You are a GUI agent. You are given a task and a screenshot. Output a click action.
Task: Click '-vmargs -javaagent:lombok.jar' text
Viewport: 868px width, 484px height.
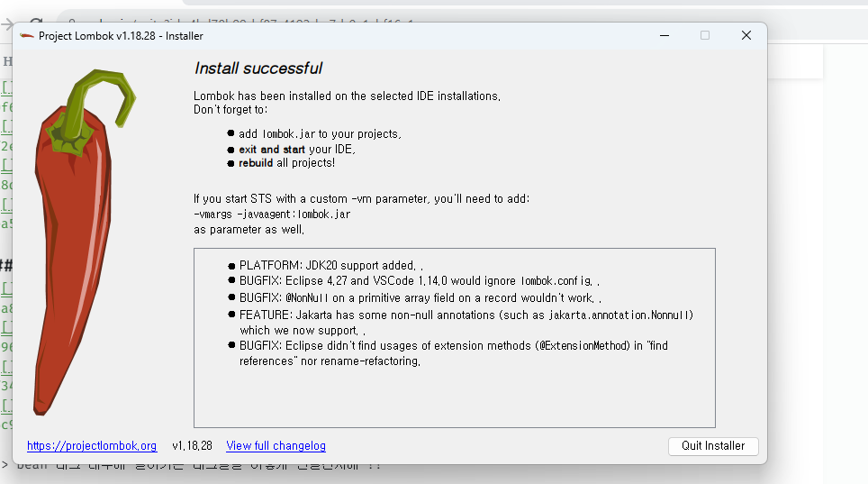click(272, 214)
